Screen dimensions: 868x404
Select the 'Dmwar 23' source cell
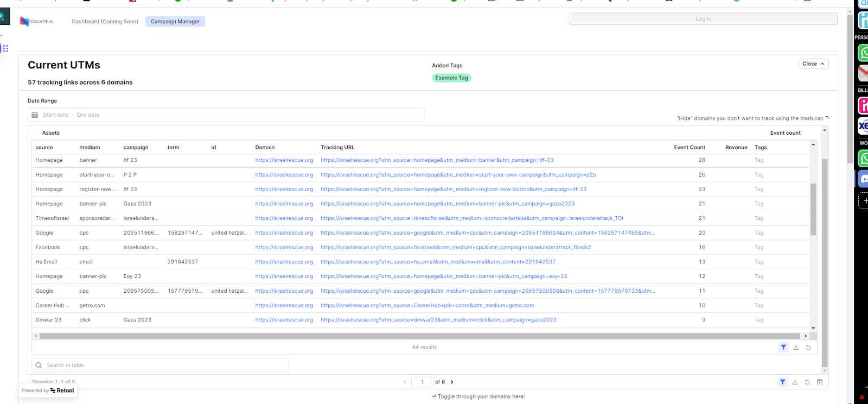coord(48,320)
